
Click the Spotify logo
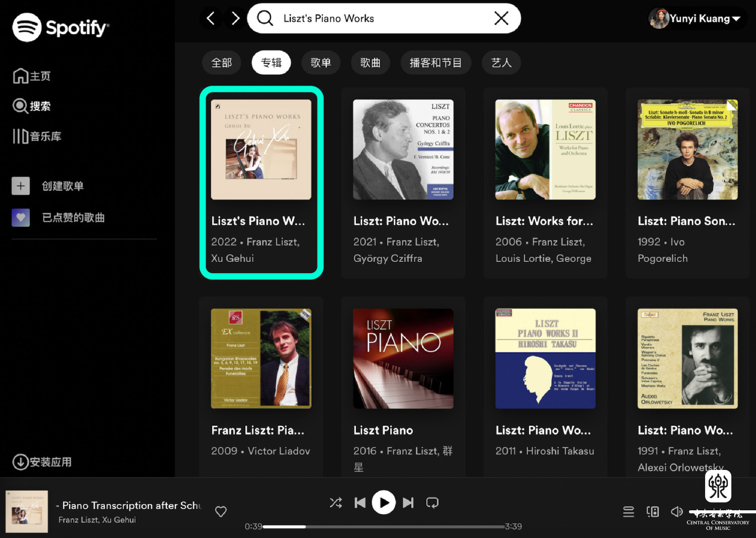tap(60, 27)
